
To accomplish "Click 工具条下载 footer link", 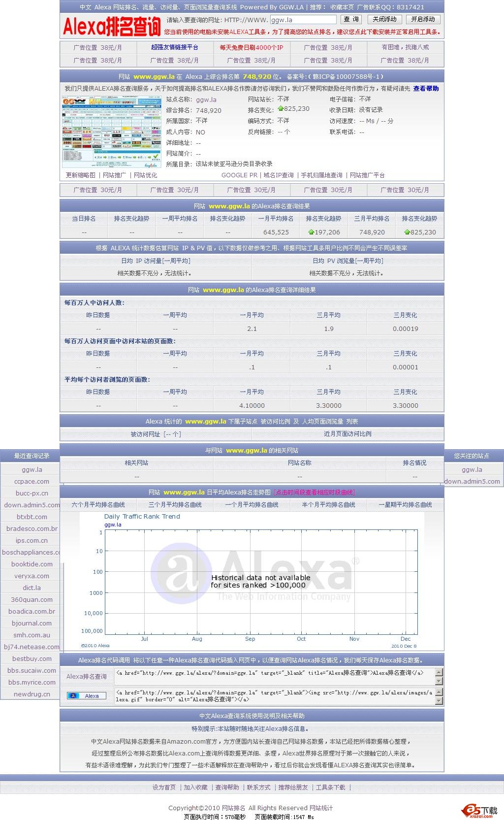I will 330,788.
